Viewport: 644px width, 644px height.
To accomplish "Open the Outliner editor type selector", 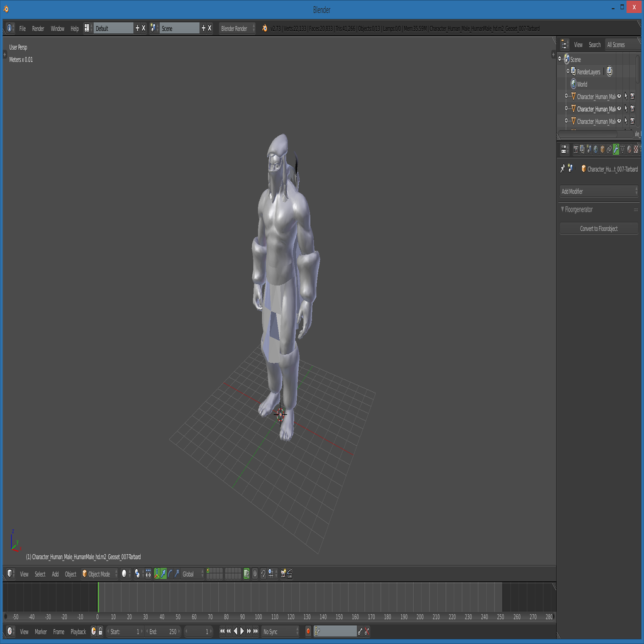I will click(564, 45).
